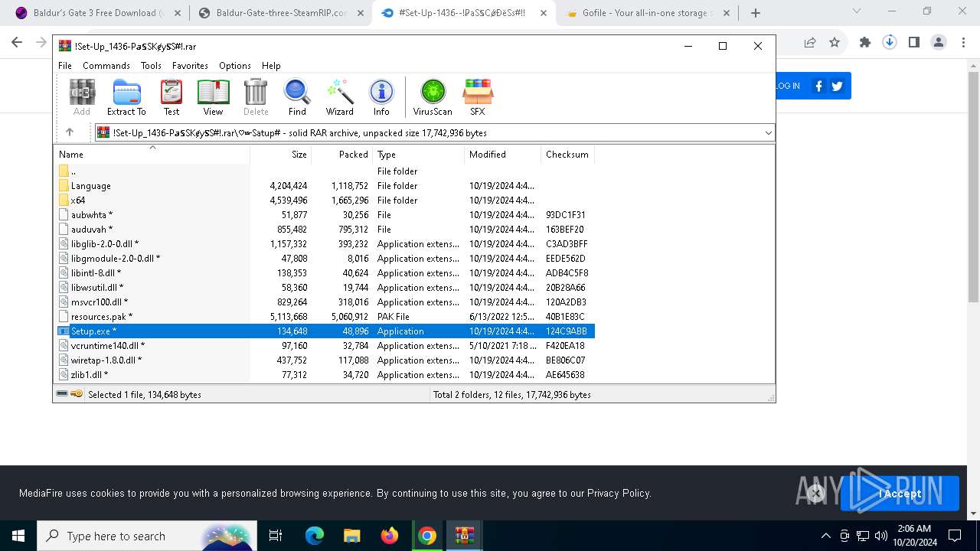Launch the Wizard tool
Screen dimensions: 980x551
[x=339, y=97]
